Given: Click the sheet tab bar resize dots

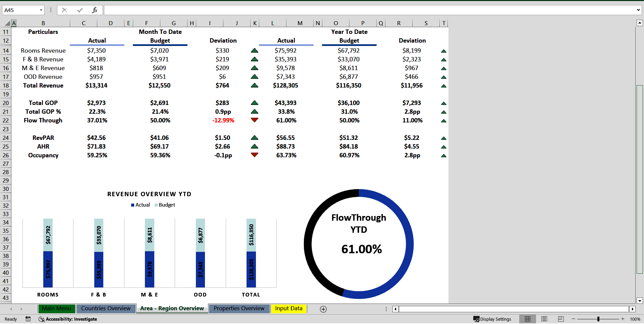Looking at the screenshot, I should pyautogui.click(x=386, y=309).
